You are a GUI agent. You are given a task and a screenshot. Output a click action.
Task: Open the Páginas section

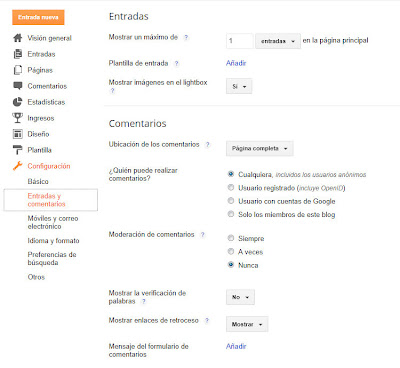pos(40,70)
